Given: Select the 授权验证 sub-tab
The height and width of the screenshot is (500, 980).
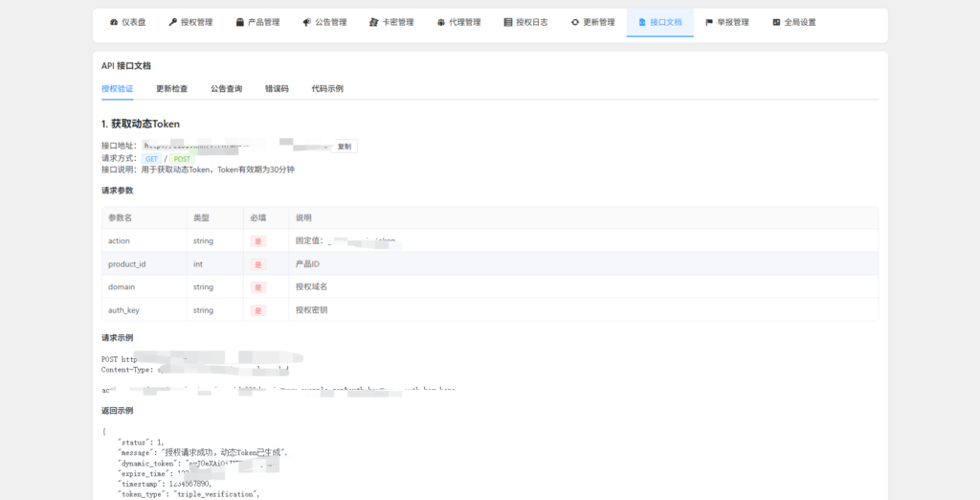Looking at the screenshot, I should pos(117,89).
